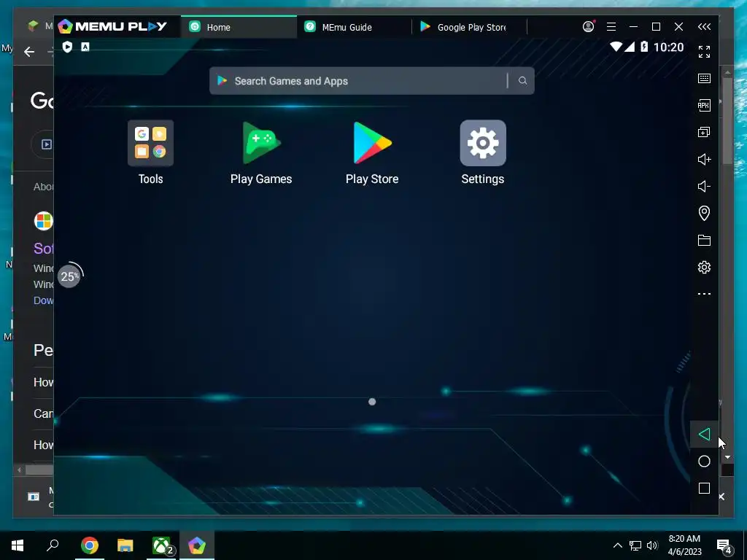Open the keymapping keyboard icon
Screen dimensions: 747x560
pyautogui.click(x=704, y=79)
